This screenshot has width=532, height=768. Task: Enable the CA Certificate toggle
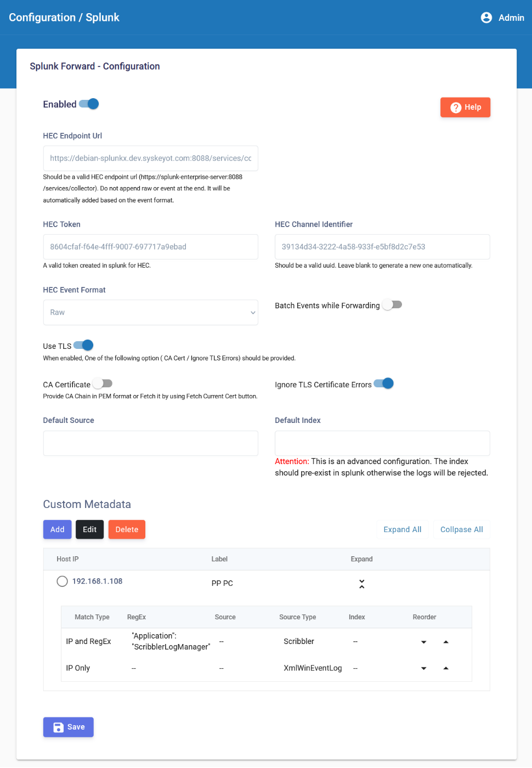(x=103, y=383)
